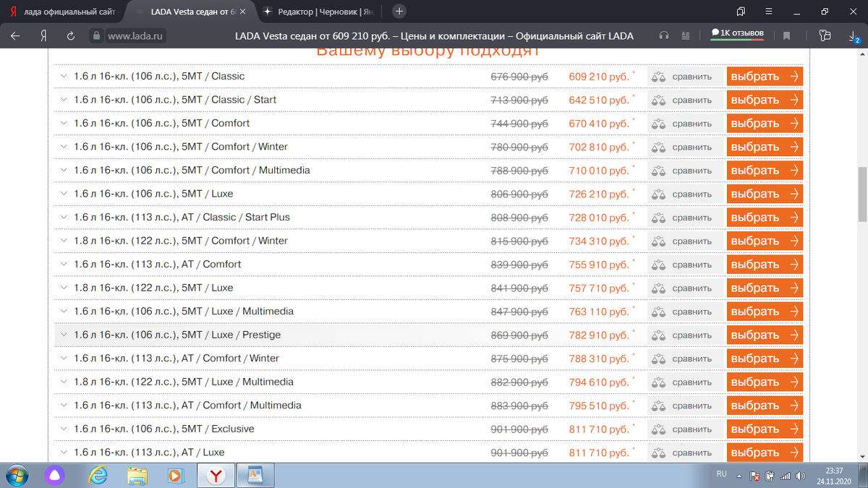868x488 pixels.
Task: Open the browser protection/collections icon
Action: [x=825, y=35]
